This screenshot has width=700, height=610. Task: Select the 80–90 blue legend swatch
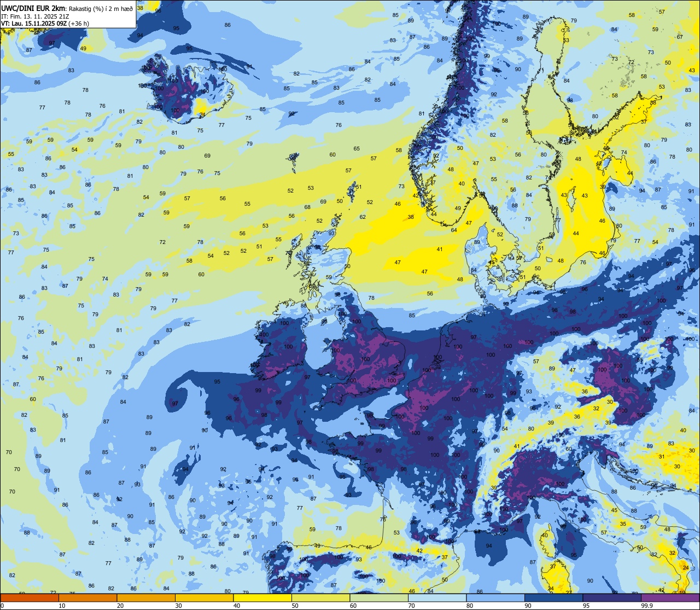(x=495, y=597)
